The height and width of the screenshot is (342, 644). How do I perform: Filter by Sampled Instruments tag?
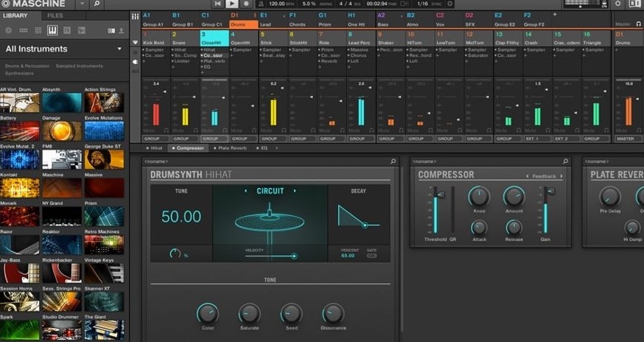tap(80, 66)
